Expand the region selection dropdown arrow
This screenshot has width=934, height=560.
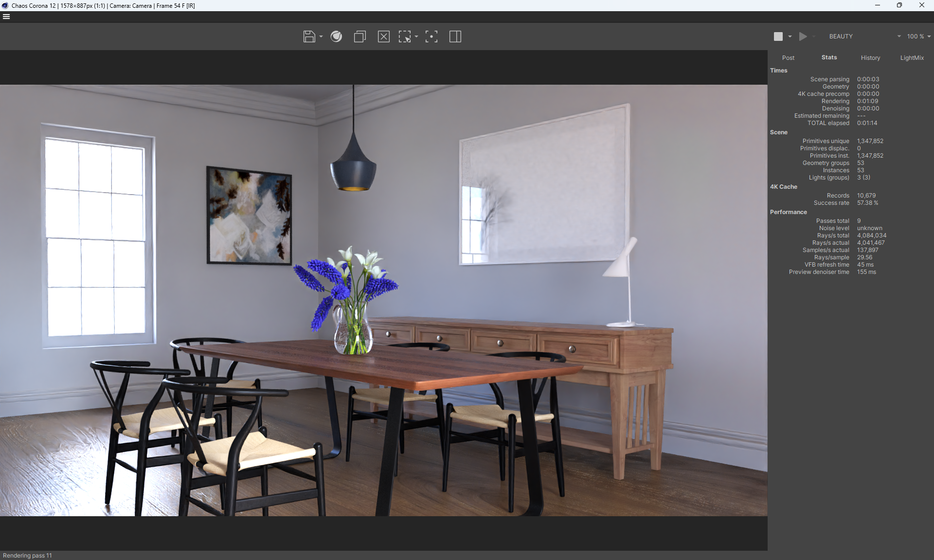coord(416,36)
